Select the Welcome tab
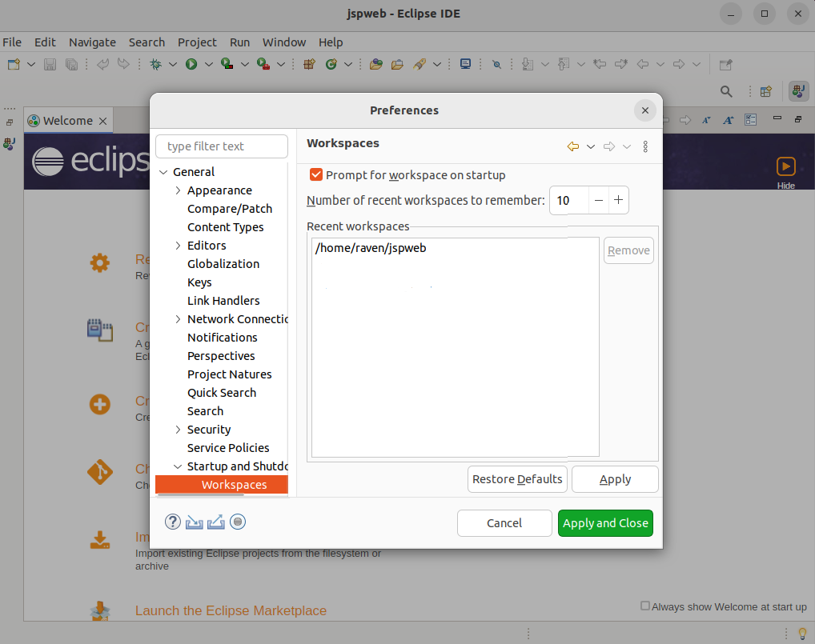Image resolution: width=815 pixels, height=644 pixels. click(67, 121)
